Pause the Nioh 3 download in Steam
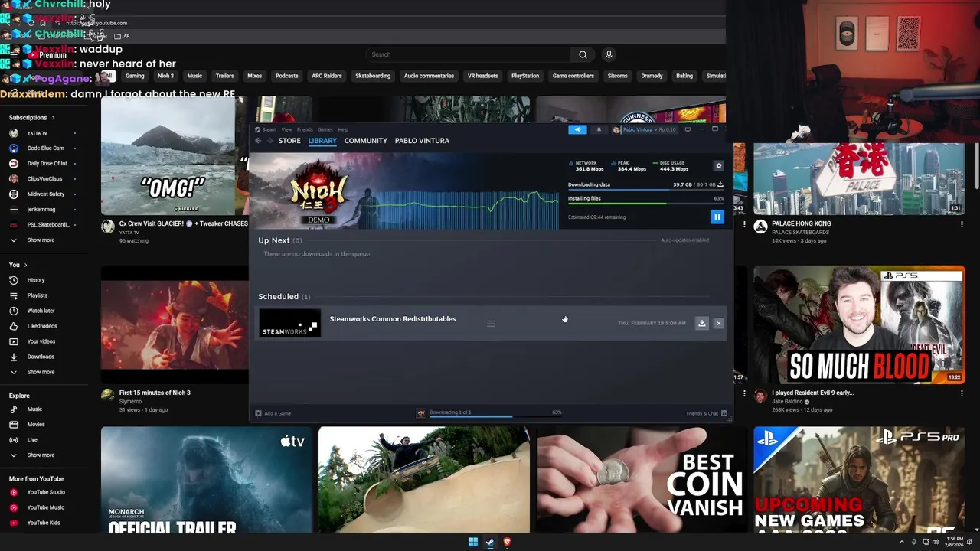 coord(717,217)
